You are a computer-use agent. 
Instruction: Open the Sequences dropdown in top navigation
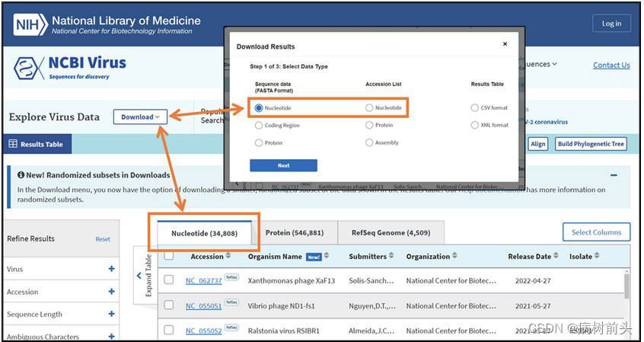(x=541, y=64)
